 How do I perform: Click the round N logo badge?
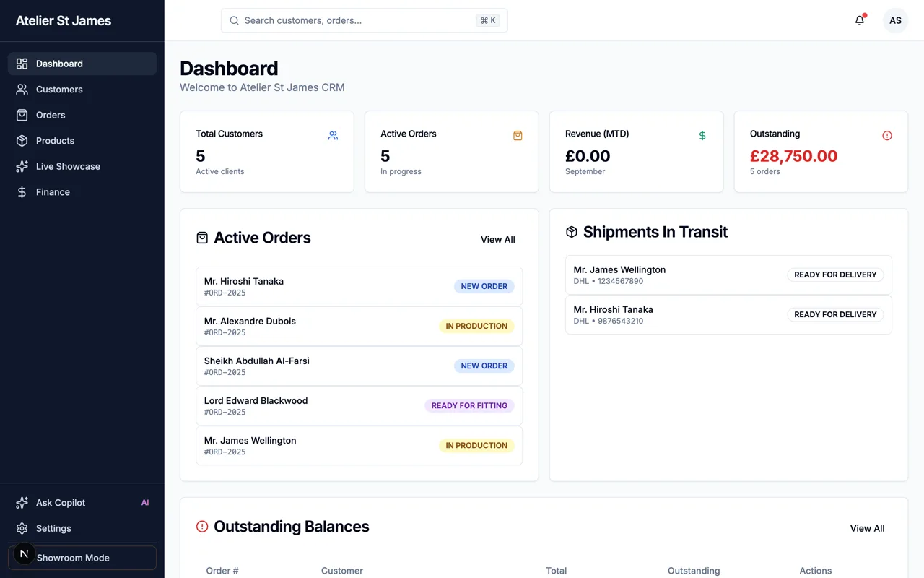25,554
